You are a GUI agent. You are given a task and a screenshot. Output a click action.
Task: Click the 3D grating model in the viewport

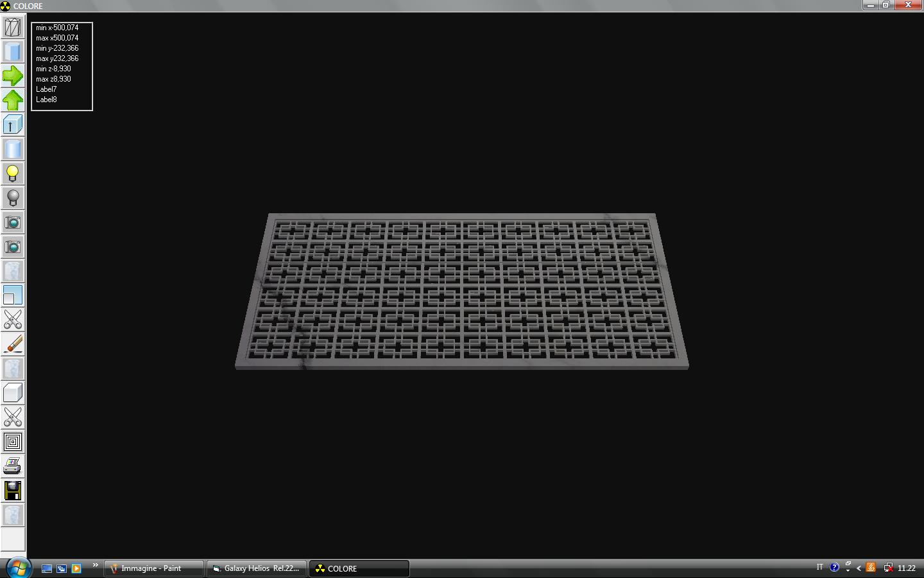pyautogui.click(x=462, y=292)
